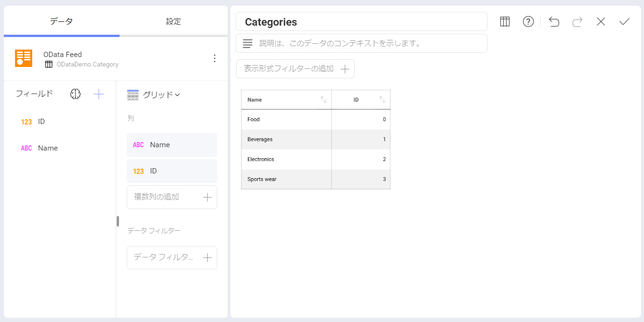Screen dimensions: 644x322
Task: Click the plus in 表示形式フィルターの追加
Action: pyautogui.click(x=345, y=69)
